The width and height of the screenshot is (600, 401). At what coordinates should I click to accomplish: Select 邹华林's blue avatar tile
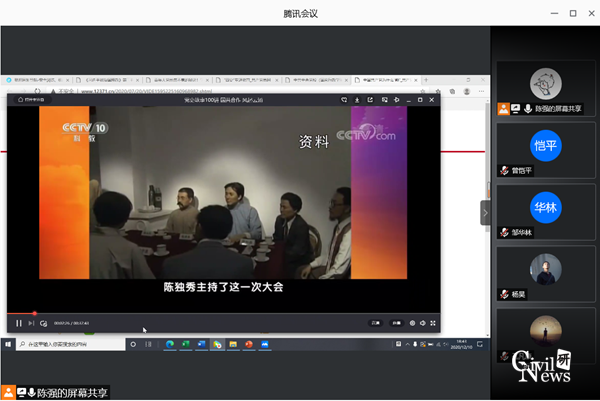click(x=544, y=208)
